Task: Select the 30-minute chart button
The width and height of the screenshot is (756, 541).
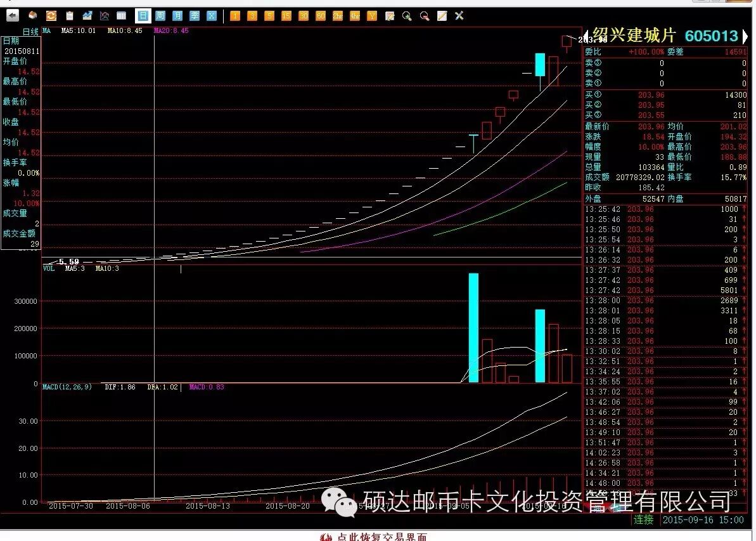Action: point(304,16)
